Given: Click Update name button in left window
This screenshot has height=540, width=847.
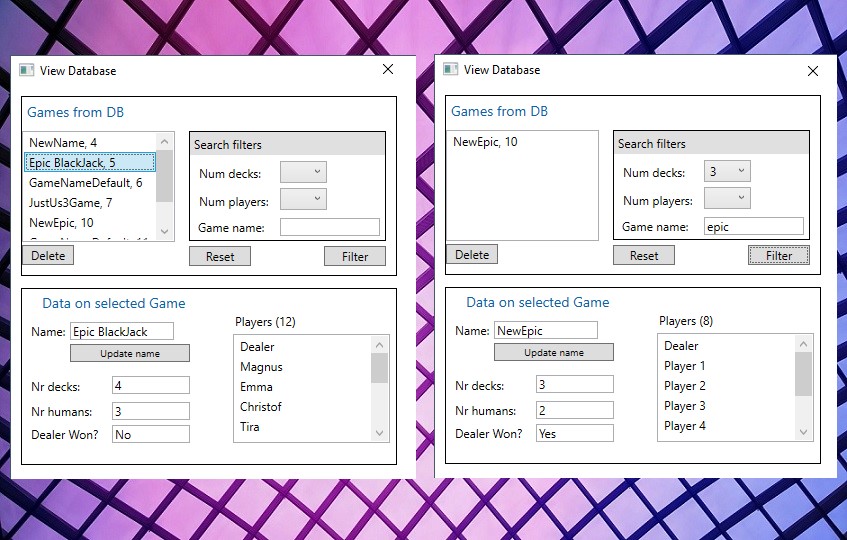Looking at the screenshot, I should click(x=130, y=354).
